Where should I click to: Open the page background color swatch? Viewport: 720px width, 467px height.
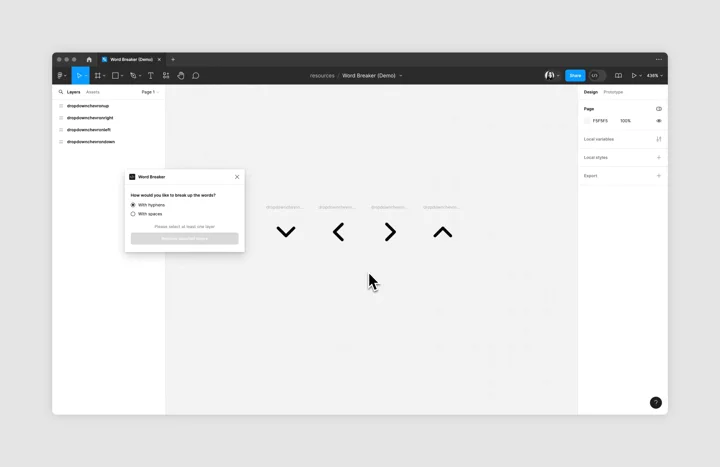[x=587, y=121]
